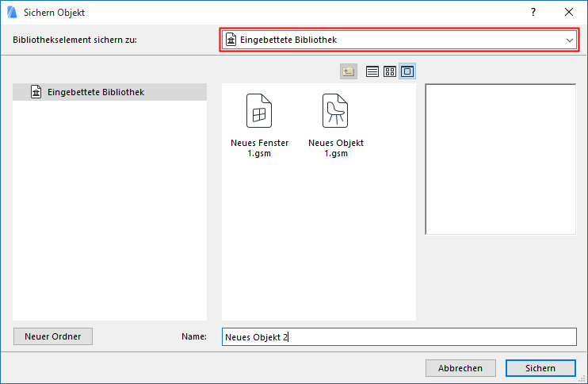Viewport: 588px width, 384px height.
Task: Open the Eingebettete Bibliothek save-location dropdown
Action: point(399,40)
